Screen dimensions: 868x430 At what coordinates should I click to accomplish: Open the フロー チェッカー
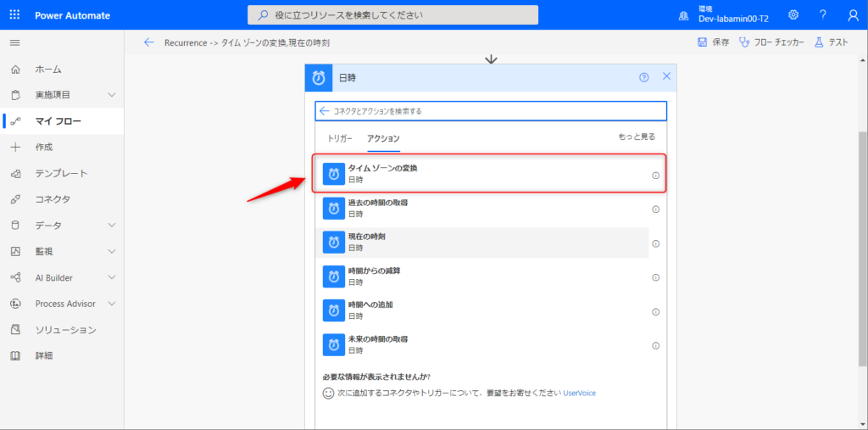(x=771, y=42)
